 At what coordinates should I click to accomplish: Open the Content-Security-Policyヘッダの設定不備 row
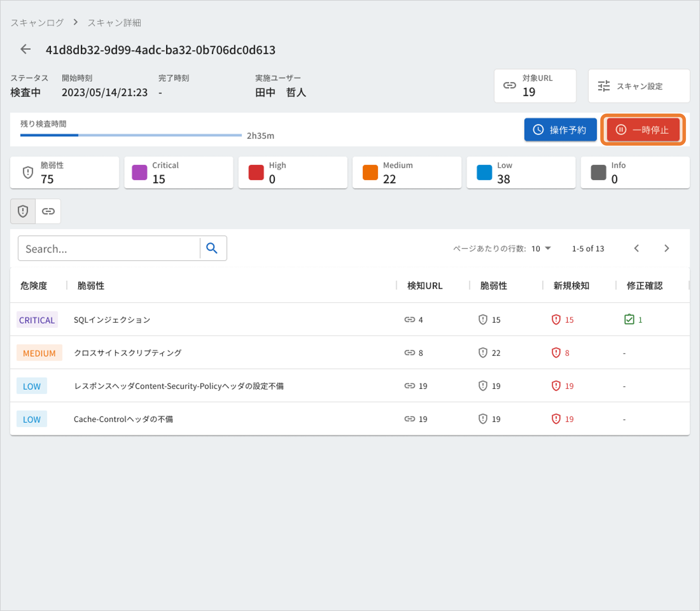(350, 386)
